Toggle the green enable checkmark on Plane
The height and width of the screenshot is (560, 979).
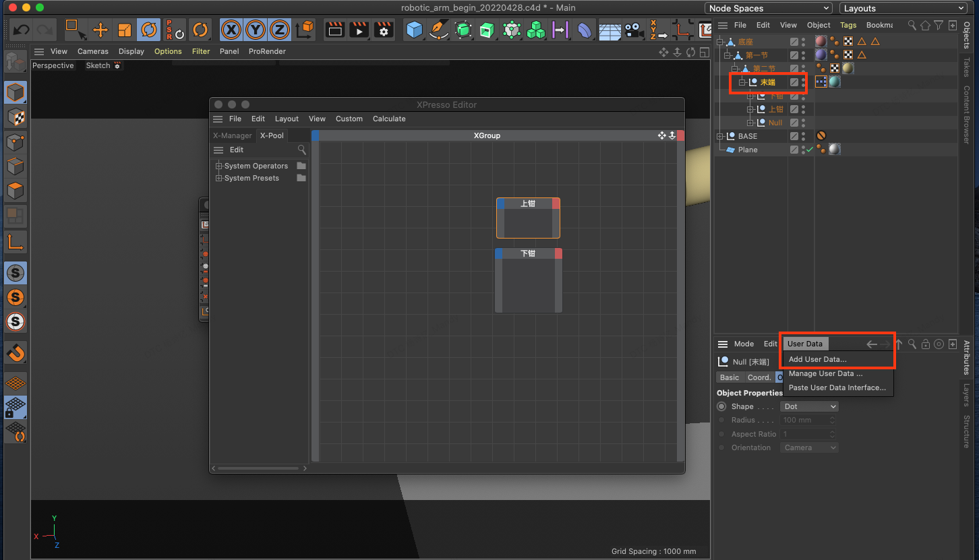810,150
